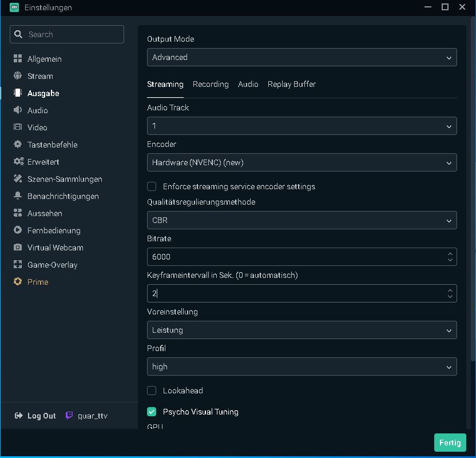The image size is (476, 458).
Task: Disable Psycho Visual Tuning checkbox
Action: click(152, 412)
